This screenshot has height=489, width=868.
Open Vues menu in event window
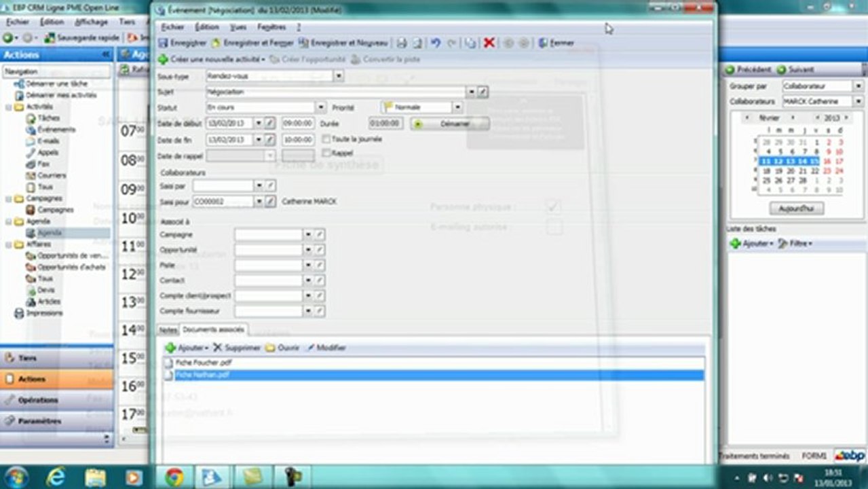pos(238,27)
